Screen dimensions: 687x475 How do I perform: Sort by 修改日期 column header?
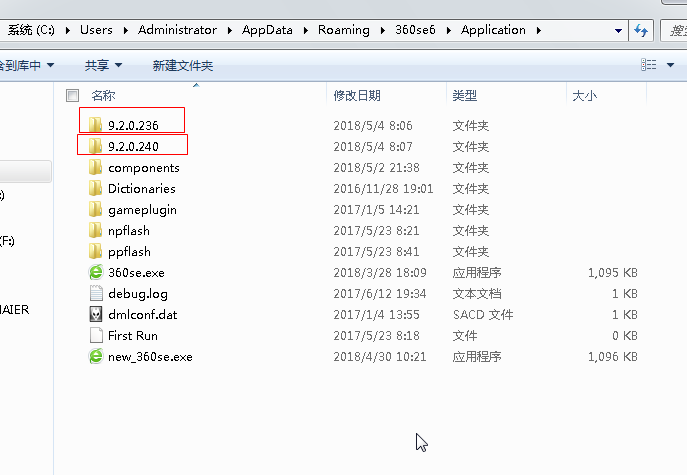tap(357, 95)
